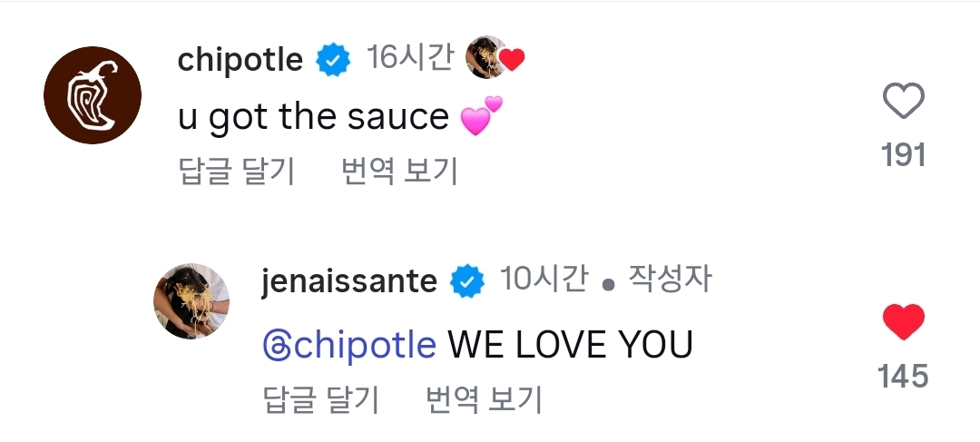Click the small author-liked avatar with heart
Screen dimensions: 980x442
coord(495,58)
